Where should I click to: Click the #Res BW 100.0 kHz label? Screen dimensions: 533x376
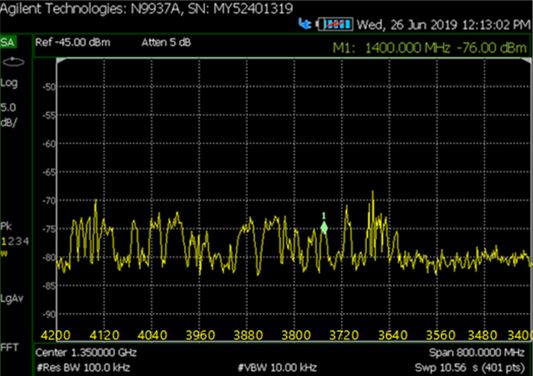(83, 368)
